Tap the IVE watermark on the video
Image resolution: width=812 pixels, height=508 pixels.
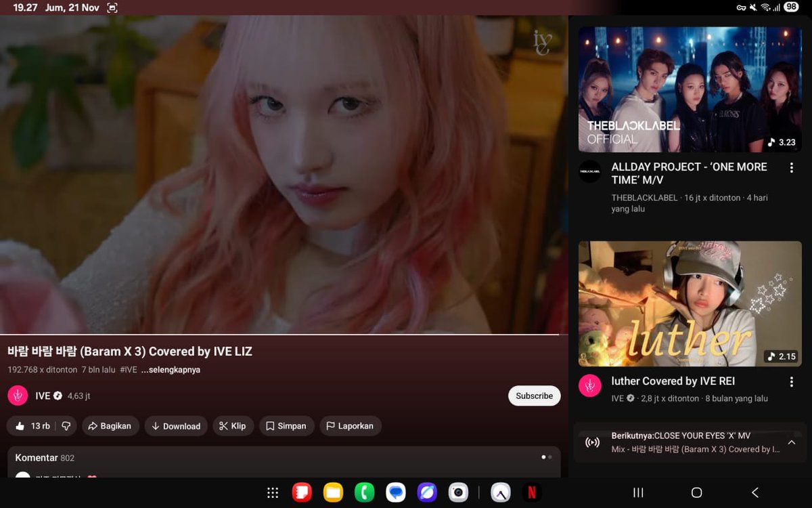coord(541,42)
